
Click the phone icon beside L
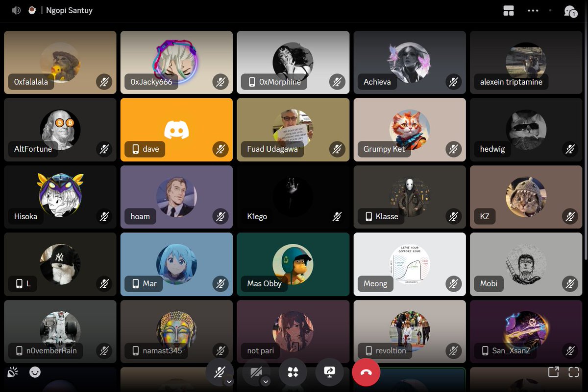(x=19, y=283)
